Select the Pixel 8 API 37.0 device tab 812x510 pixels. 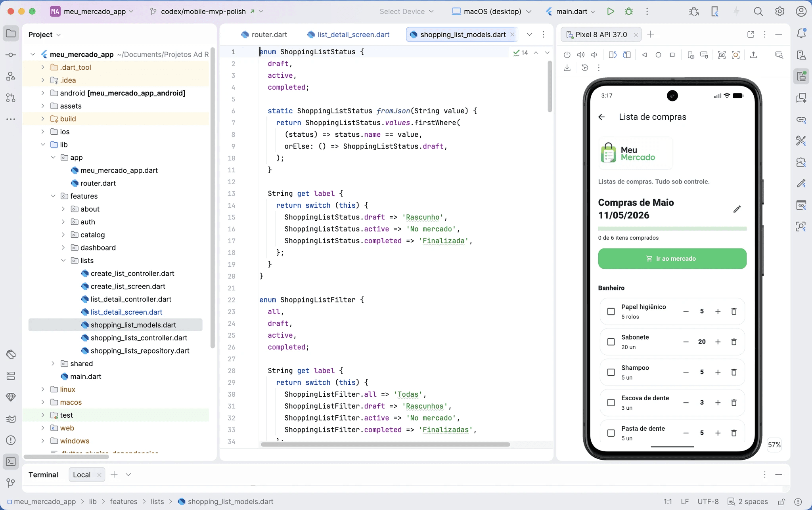click(601, 34)
